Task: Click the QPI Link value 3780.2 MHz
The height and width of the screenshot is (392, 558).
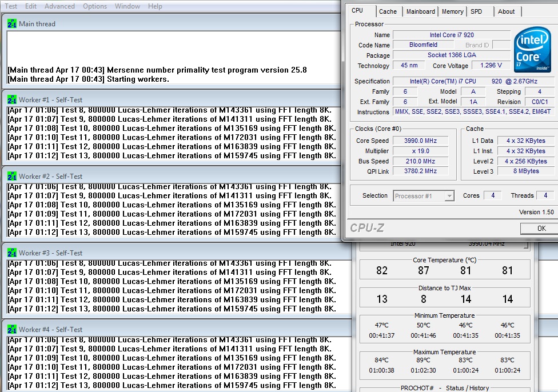Action: pos(420,171)
